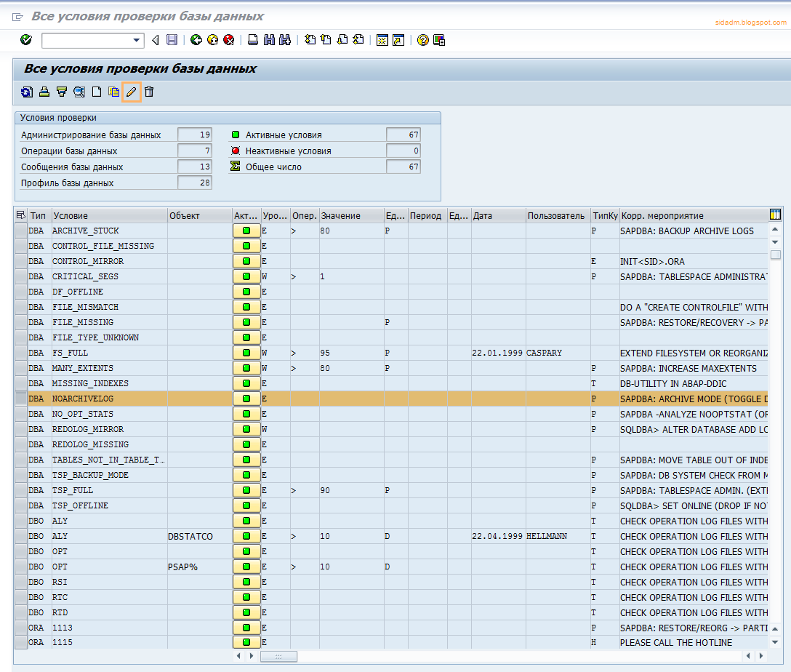Viewport: 791px width, 672px height.
Task: Go back using green arrow button
Action: 196,40
